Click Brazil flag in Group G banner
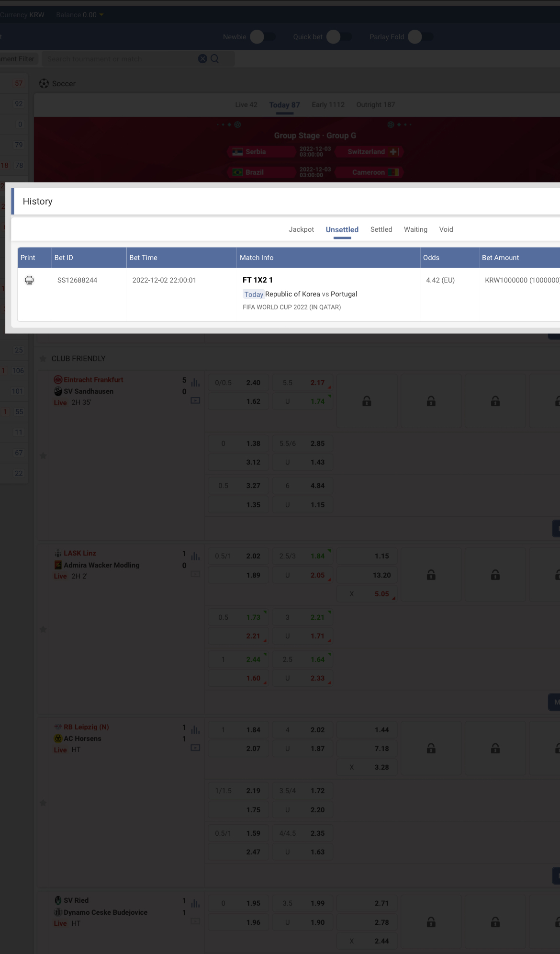This screenshot has width=560, height=954. click(237, 172)
